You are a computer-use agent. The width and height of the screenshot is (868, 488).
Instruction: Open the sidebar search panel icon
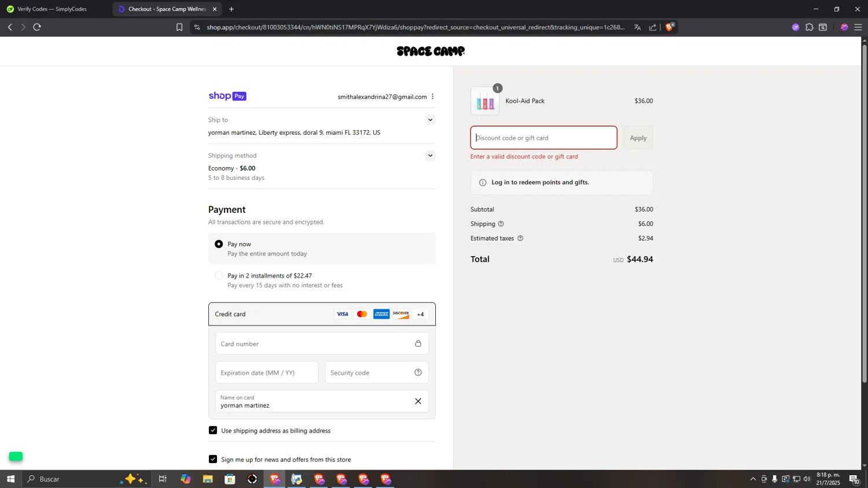pos(823,27)
